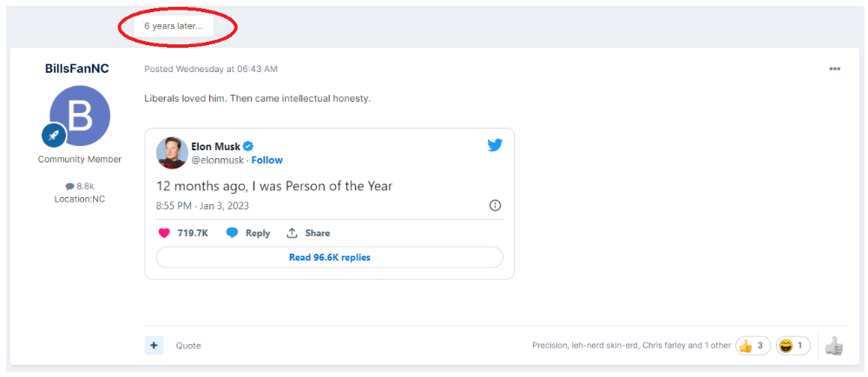Open BillsFanNC profile name

[x=77, y=69]
